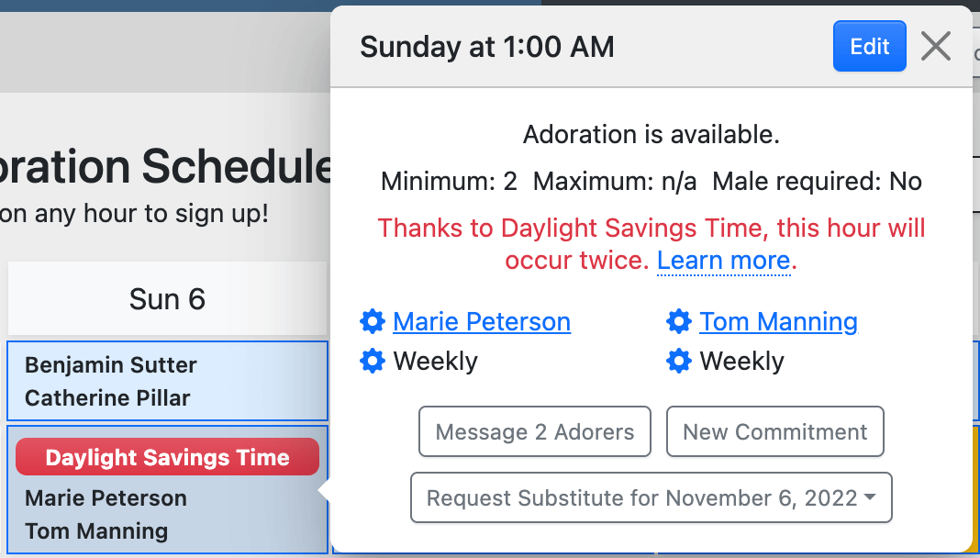Select the Daylight Savings Time badge

(x=167, y=458)
